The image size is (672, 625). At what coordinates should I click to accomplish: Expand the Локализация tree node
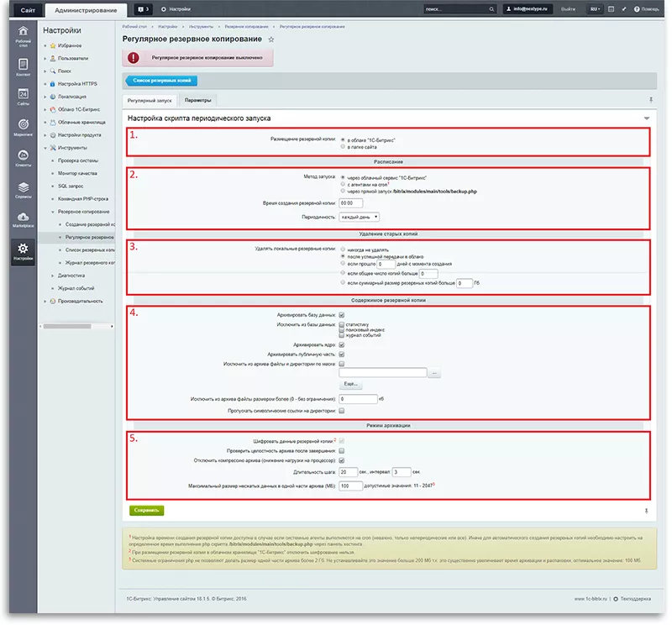tap(45, 97)
